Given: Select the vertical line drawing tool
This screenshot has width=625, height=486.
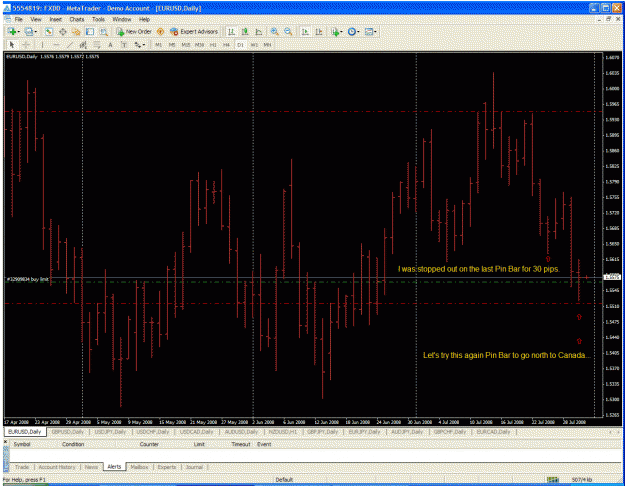Looking at the screenshot, I should [42, 45].
